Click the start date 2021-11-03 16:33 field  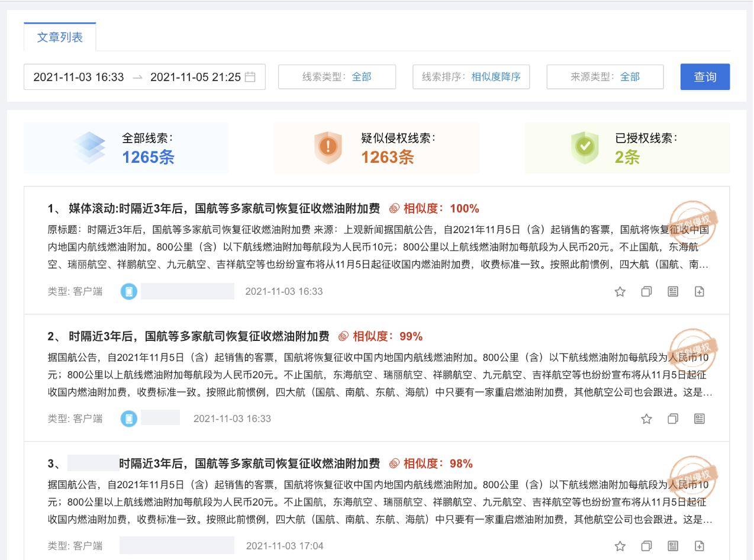coord(76,76)
